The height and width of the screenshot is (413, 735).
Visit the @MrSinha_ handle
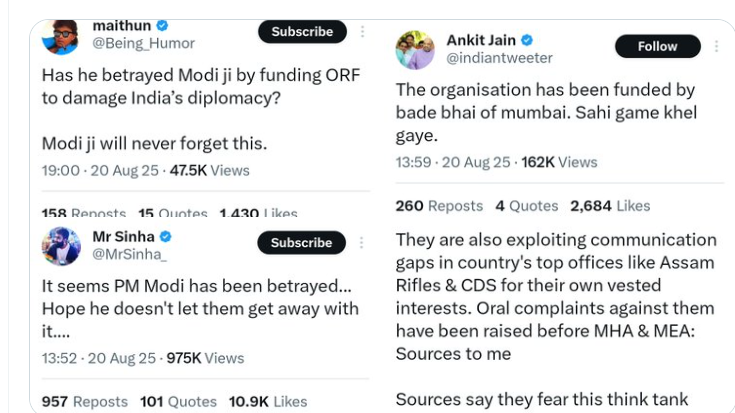click(x=130, y=255)
